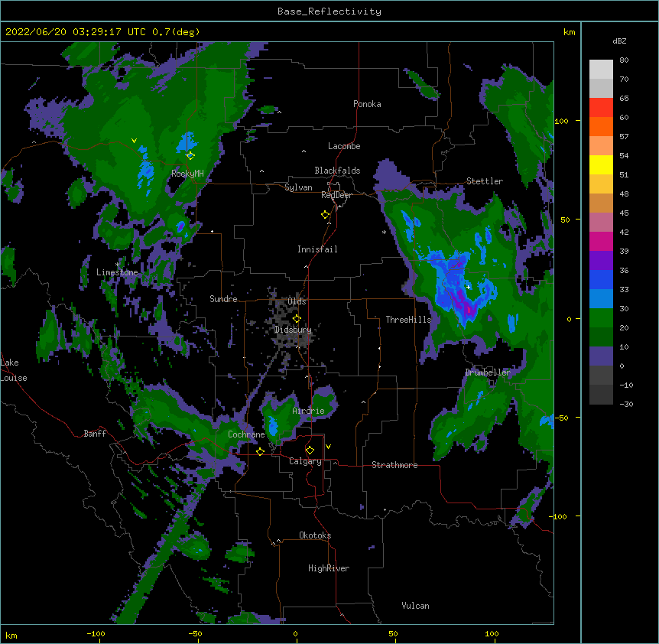The width and height of the screenshot is (659, 644).
Task: Click the Calgary city label
Action: click(305, 461)
